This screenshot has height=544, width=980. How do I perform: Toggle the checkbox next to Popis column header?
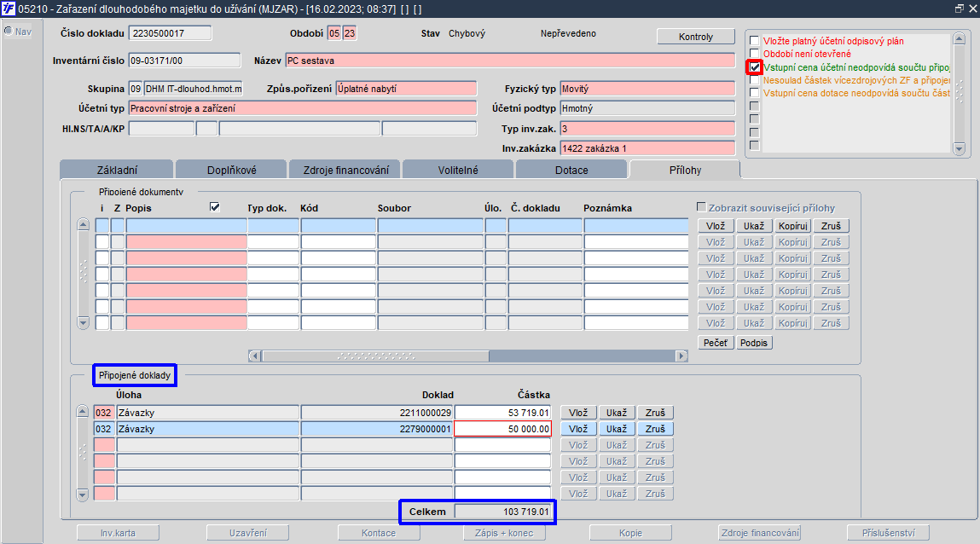click(x=215, y=206)
